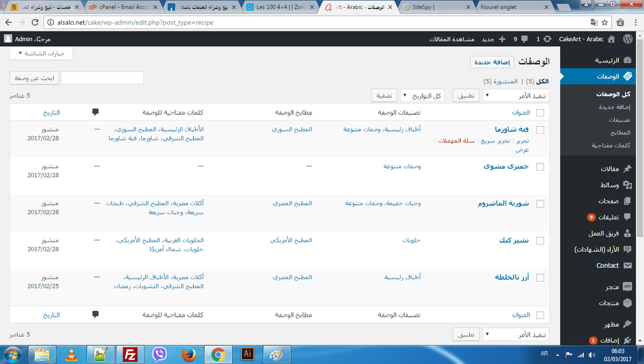Toggle the select-all checkbox in table header
Viewport: 644px width, 364px height.
[x=540, y=113]
